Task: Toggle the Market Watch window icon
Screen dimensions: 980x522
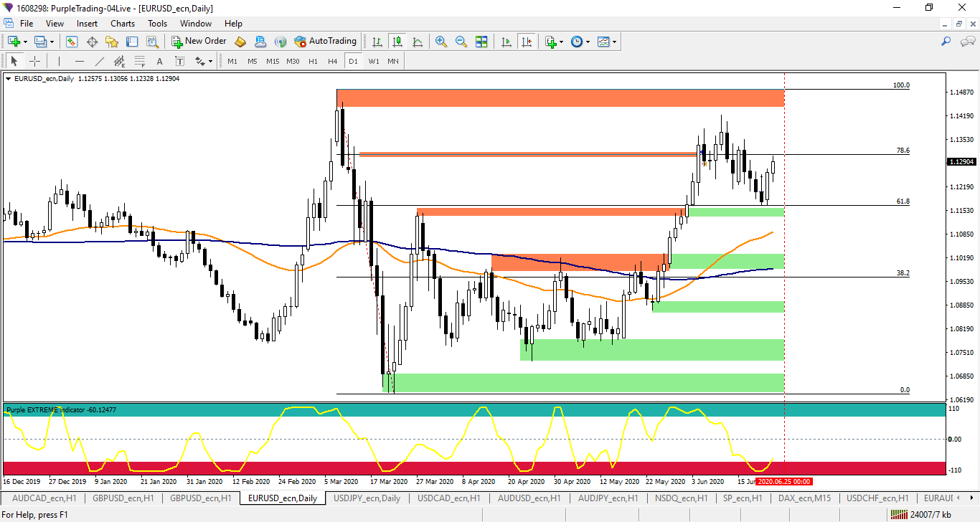Action: 72,42
